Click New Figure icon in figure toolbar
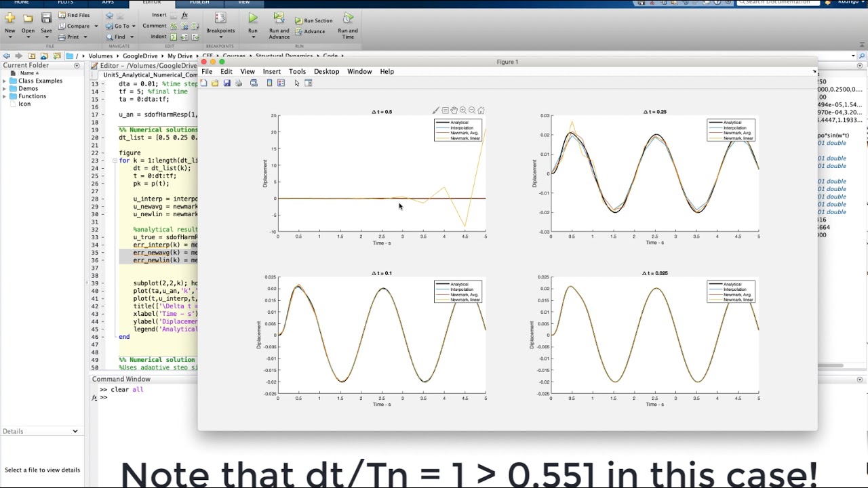The width and height of the screenshot is (868, 488). pos(203,83)
